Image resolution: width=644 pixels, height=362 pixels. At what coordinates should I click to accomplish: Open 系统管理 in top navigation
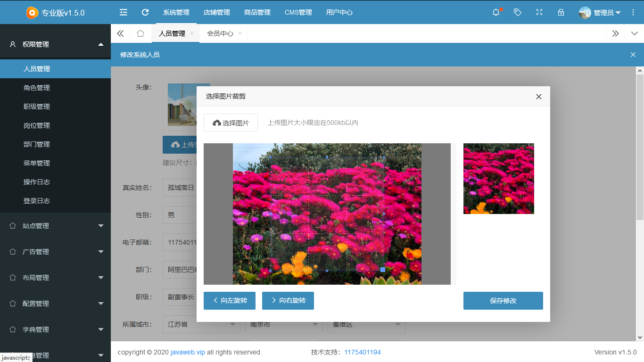(176, 12)
